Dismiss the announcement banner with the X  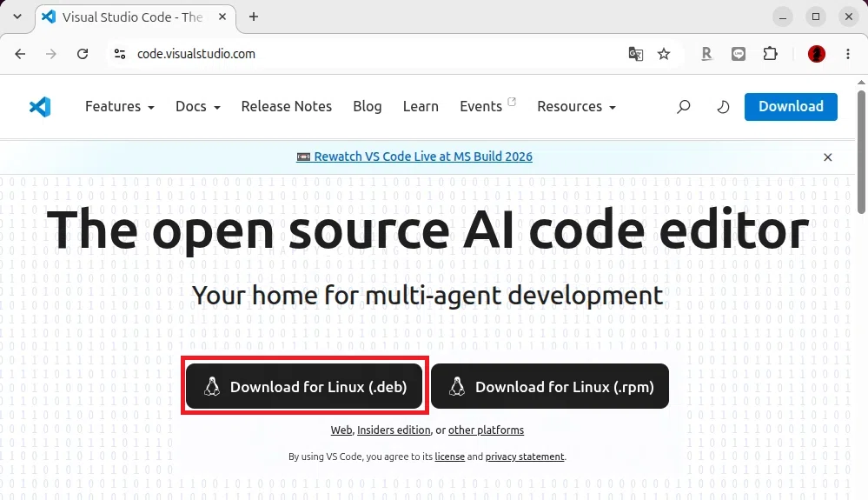click(827, 157)
